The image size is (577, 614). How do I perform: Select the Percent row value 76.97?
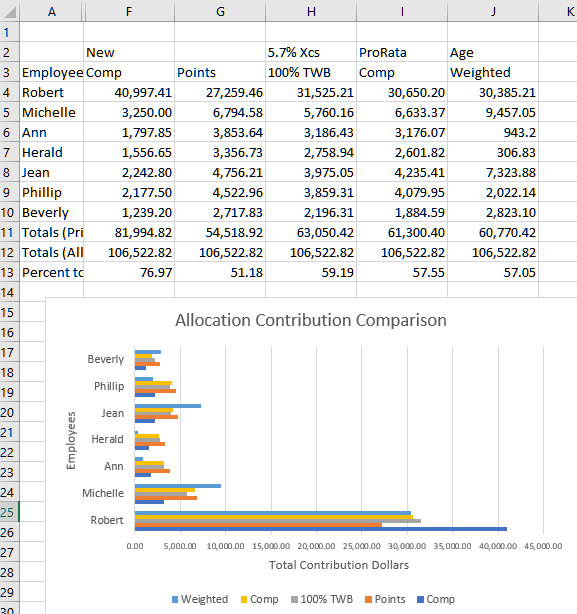point(129,272)
